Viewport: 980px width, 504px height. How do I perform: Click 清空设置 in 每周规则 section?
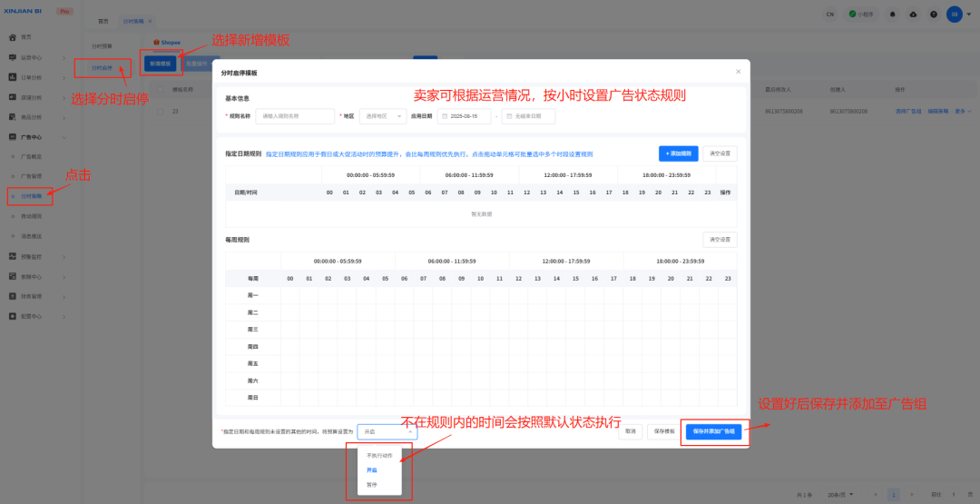click(x=720, y=240)
